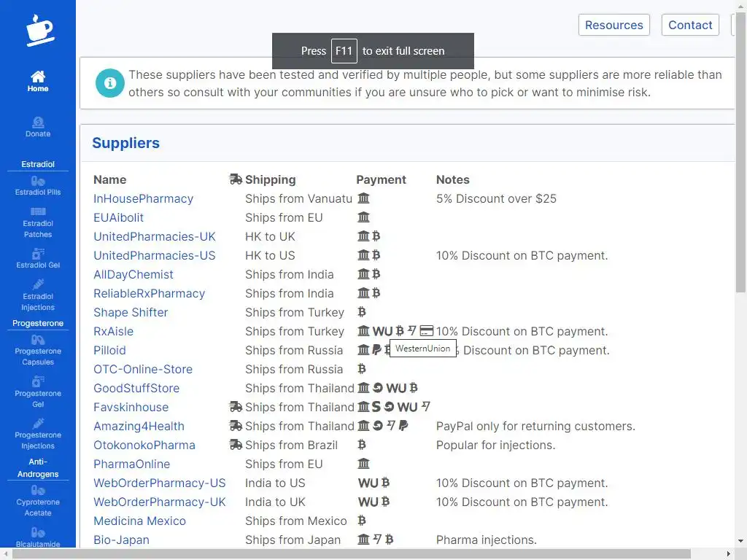Click the Estradiol Injections syringe icon
747x560 pixels.
[x=38, y=284]
